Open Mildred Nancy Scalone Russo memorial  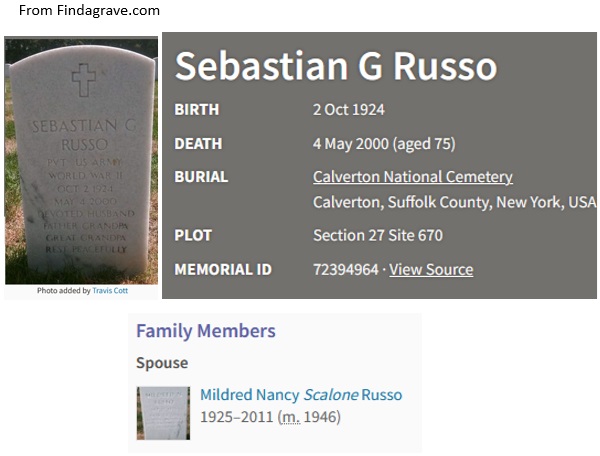(x=301, y=395)
